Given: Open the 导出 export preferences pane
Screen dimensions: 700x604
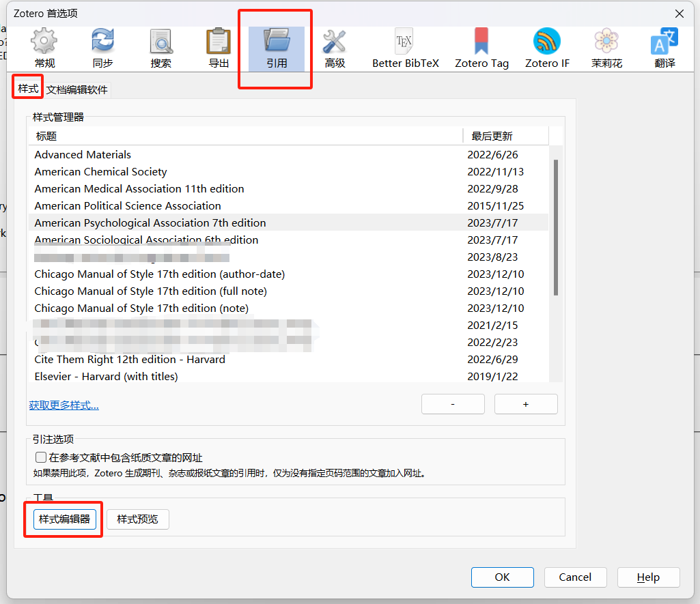Looking at the screenshot, I should [219, 48].
